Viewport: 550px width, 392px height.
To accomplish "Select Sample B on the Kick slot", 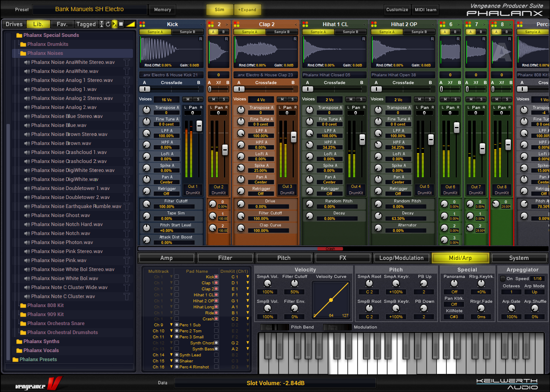I will click(187, 32).
